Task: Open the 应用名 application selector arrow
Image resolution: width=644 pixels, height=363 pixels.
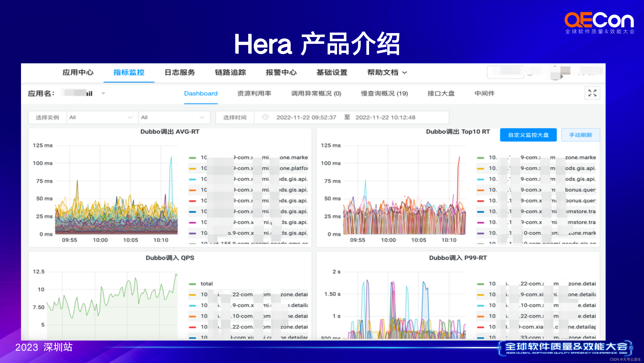Action: pos(103,93)
